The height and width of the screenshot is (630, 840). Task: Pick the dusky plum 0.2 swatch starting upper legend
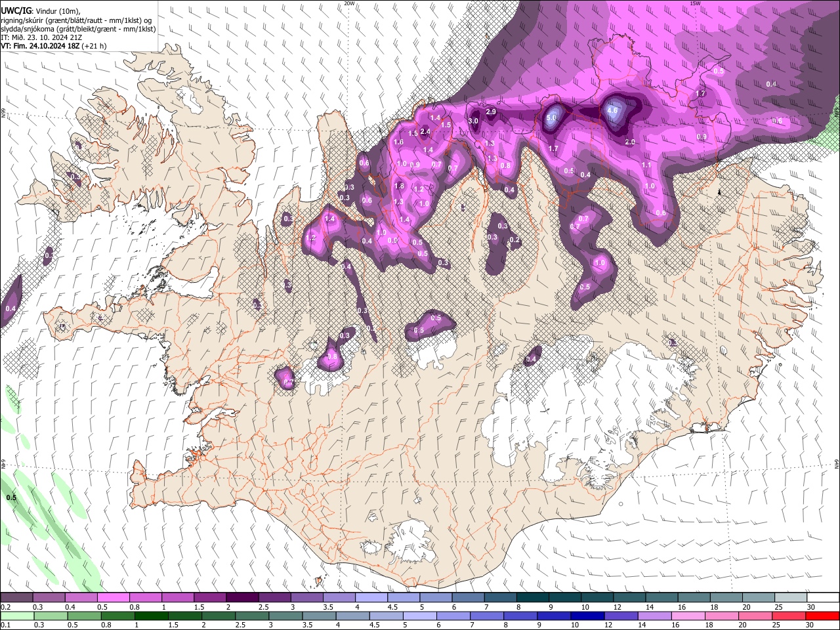(16, 597)
